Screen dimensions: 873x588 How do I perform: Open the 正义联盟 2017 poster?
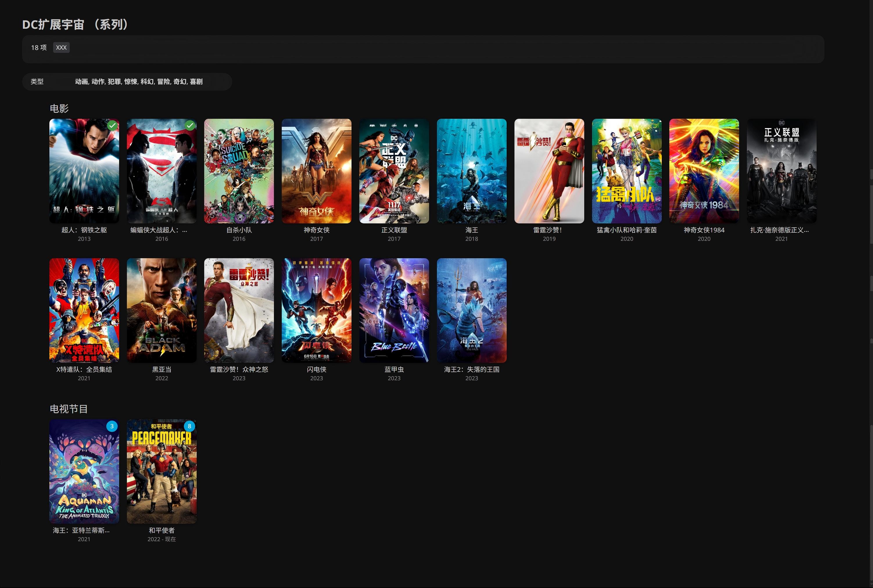[x=394, y=171]
